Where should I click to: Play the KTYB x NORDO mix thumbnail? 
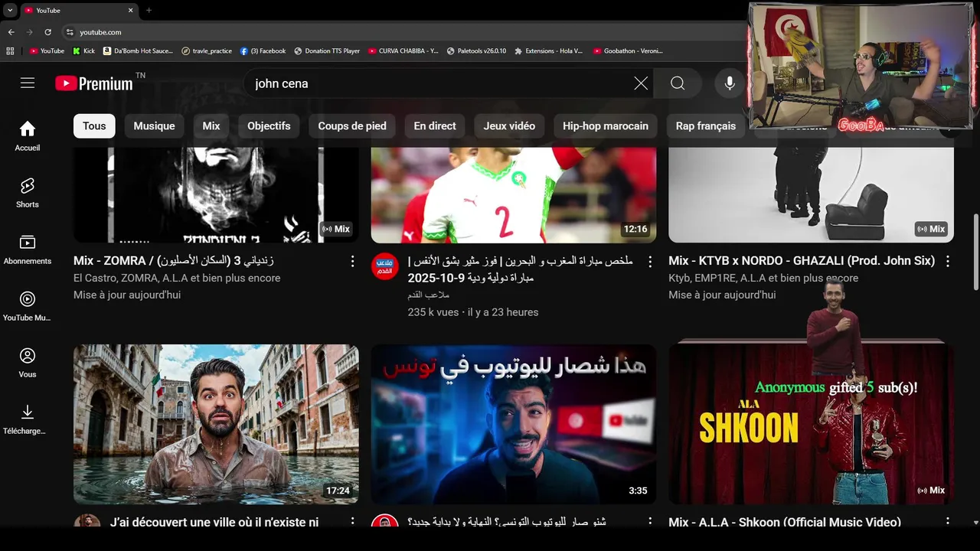click(x=811, y=195)
